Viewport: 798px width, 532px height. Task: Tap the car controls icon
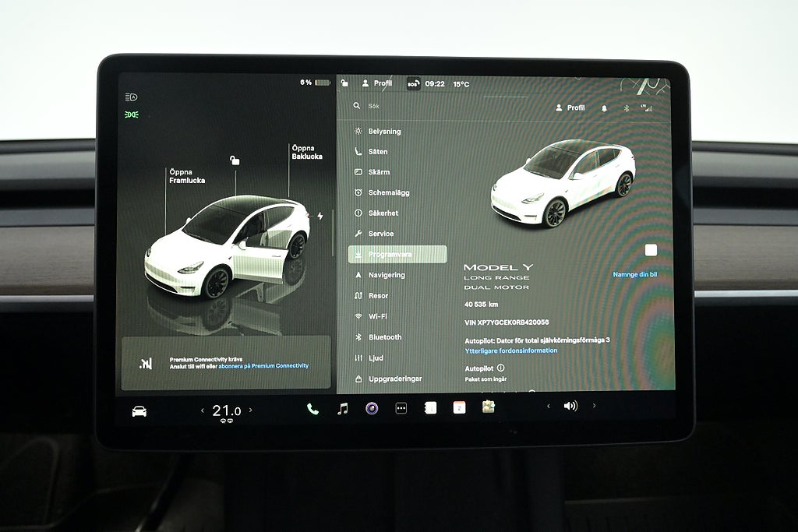pos(139,411)
